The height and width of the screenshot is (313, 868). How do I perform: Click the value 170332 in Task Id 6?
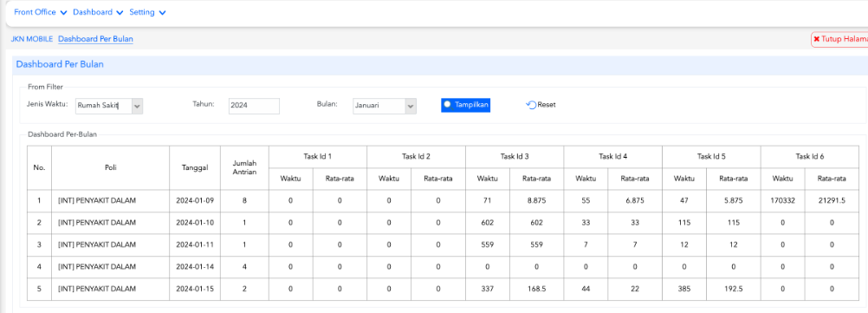[x=782, y=200]
